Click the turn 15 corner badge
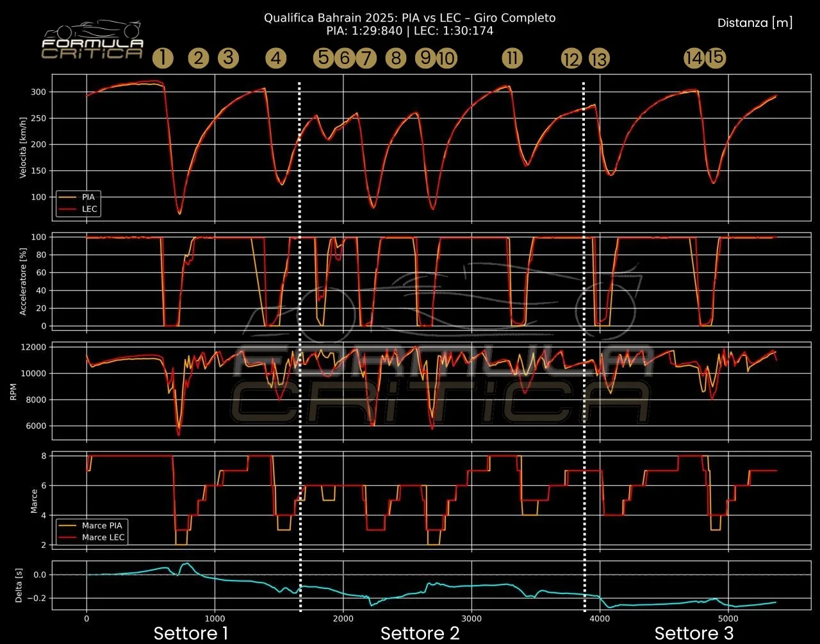The height and width of the screenshot is (644, 820). pos(716,58)
